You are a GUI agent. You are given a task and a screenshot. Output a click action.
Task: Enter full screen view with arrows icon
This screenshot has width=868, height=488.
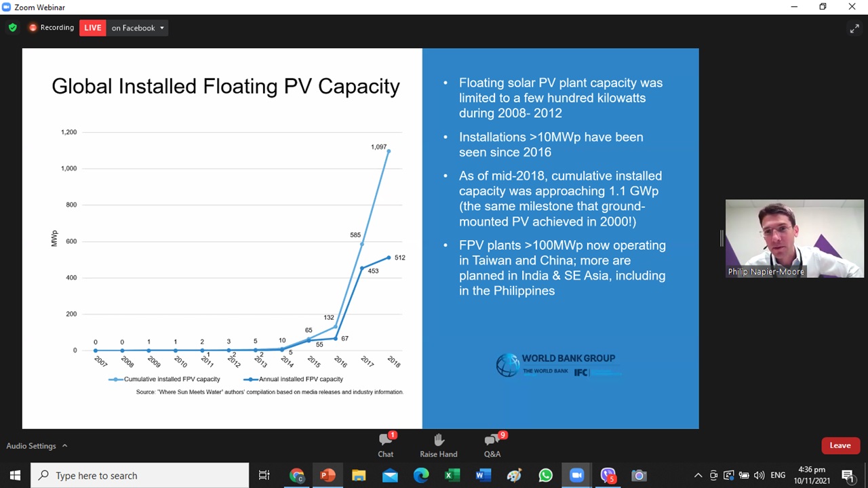pyautogui.click(x=854, y=28)
